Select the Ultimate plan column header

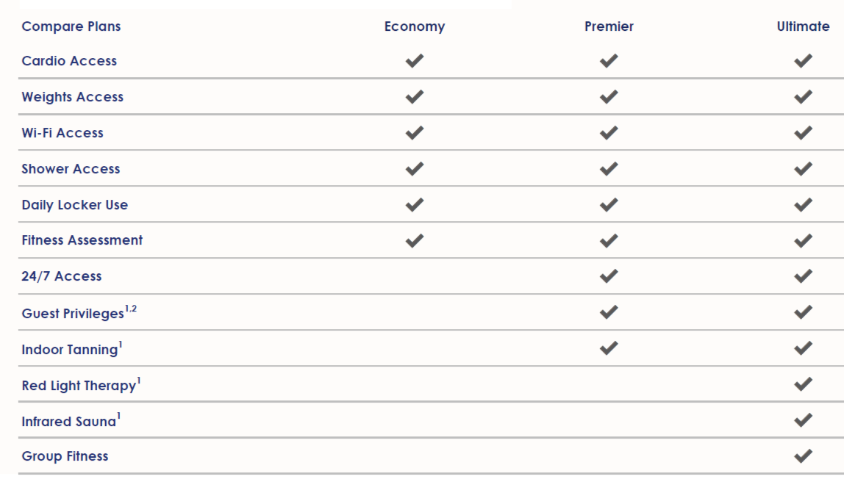point(803,26)
